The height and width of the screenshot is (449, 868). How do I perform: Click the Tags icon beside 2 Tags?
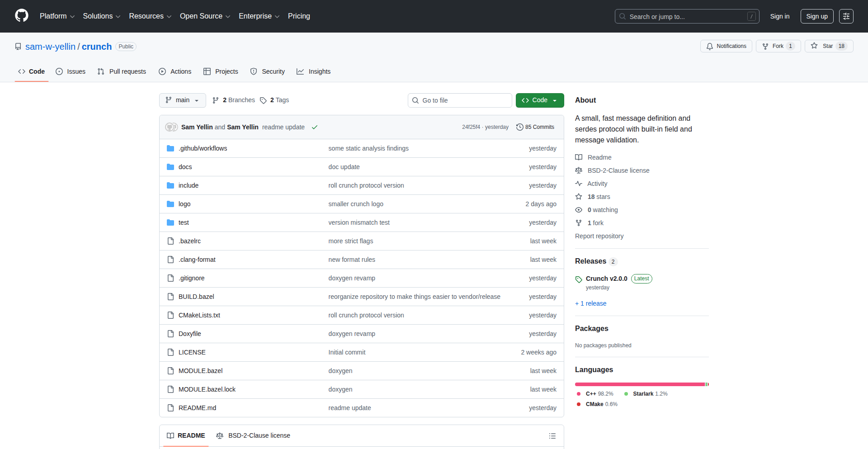pyautogui.click(x=263, y=100)
